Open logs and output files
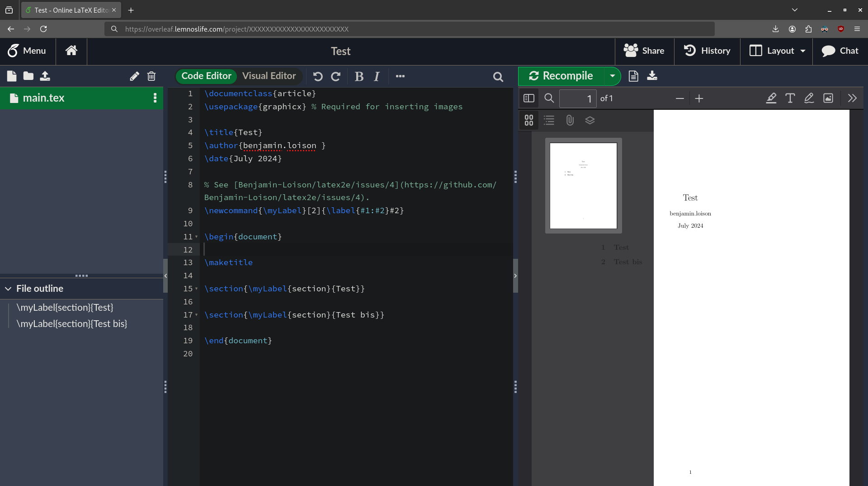The width and height of the screenshot is (868, 486). click(x=633, y=76)
